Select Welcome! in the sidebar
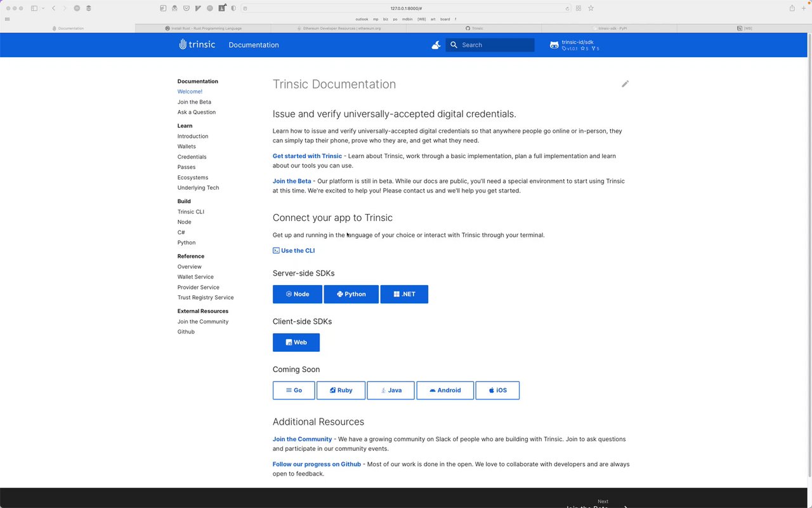The image size is (812, 508). pyautogui.click(x=190, y=91)
